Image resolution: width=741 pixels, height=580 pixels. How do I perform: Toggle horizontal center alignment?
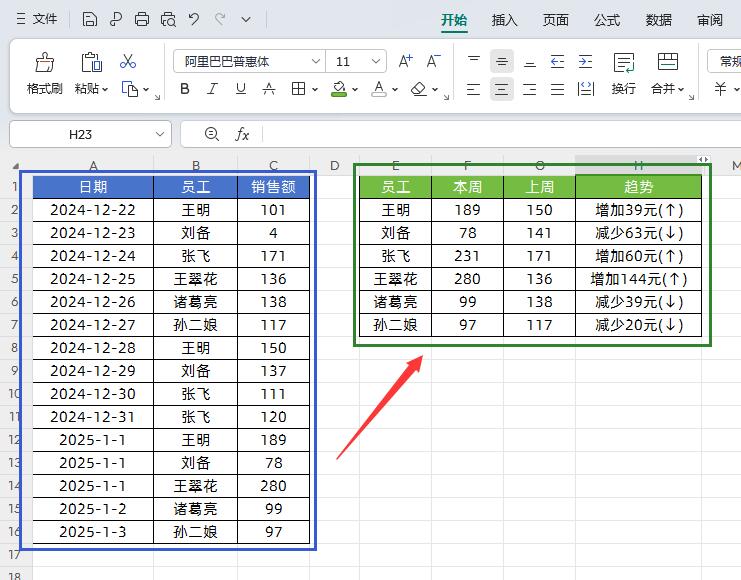(502, 89)
